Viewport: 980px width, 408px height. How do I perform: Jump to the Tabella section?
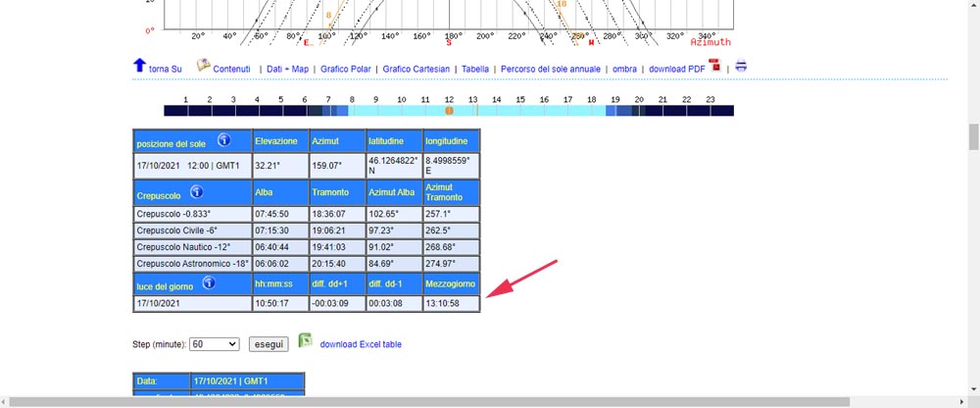tap(475, 70)
